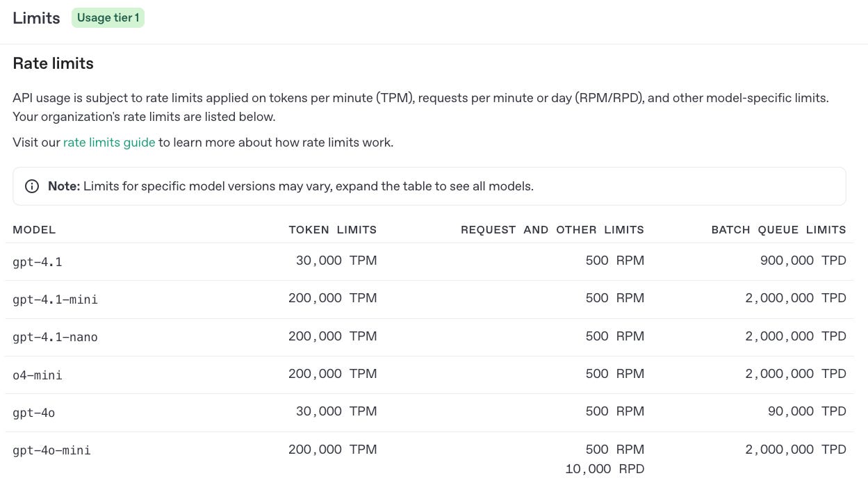The width and height of the screenshot is (868, 485).
Task: Click gpt-4.1-mini batch limit 2,000,000 TPD
Action: pos(796,298)
